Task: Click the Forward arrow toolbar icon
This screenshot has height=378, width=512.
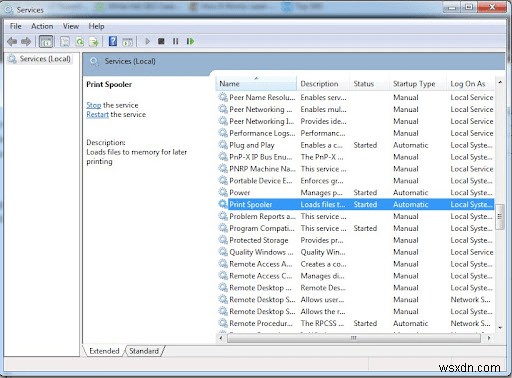Action: 26,42
